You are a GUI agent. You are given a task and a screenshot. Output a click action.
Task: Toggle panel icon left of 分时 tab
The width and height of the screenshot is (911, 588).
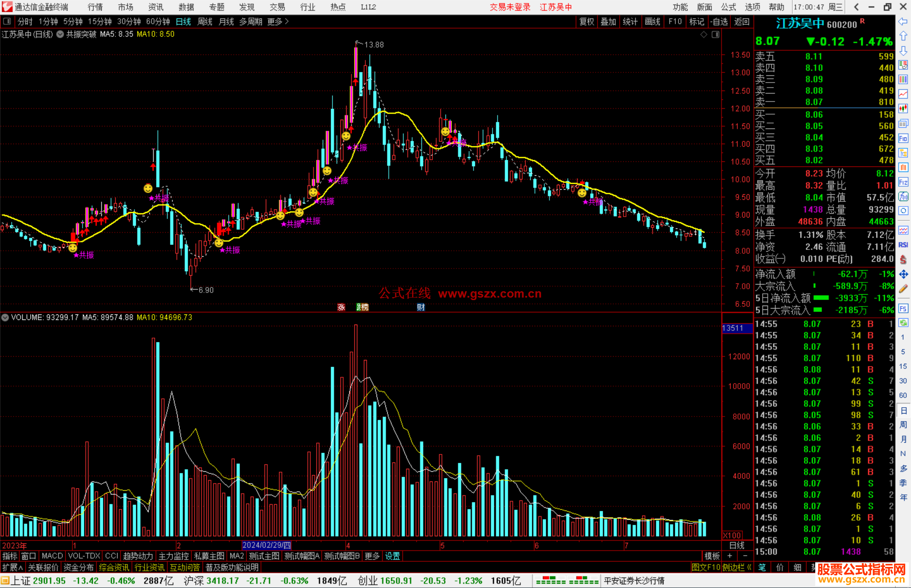(x=7, y=21)
